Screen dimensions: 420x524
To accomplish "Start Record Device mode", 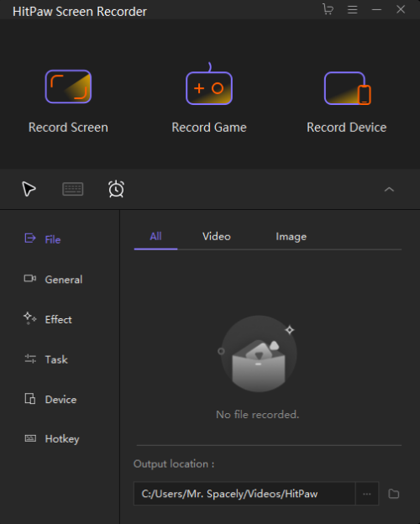I will pos(347,102).
